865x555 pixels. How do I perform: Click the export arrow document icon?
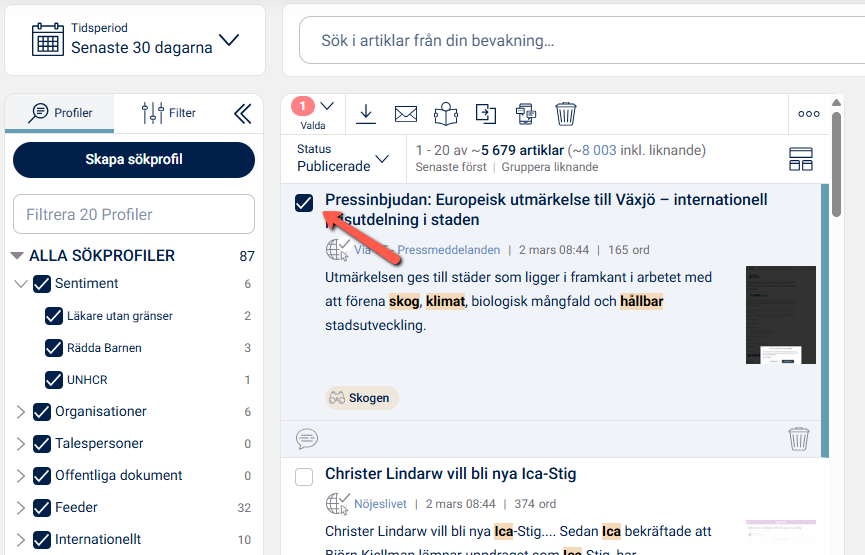486,114
